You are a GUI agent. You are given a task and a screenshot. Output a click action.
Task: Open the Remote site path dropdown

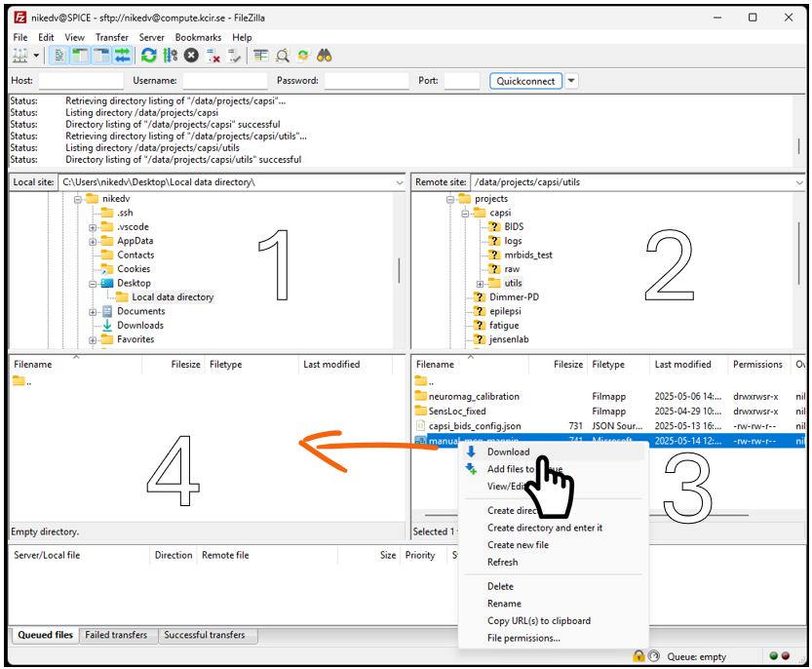point(797,182)
